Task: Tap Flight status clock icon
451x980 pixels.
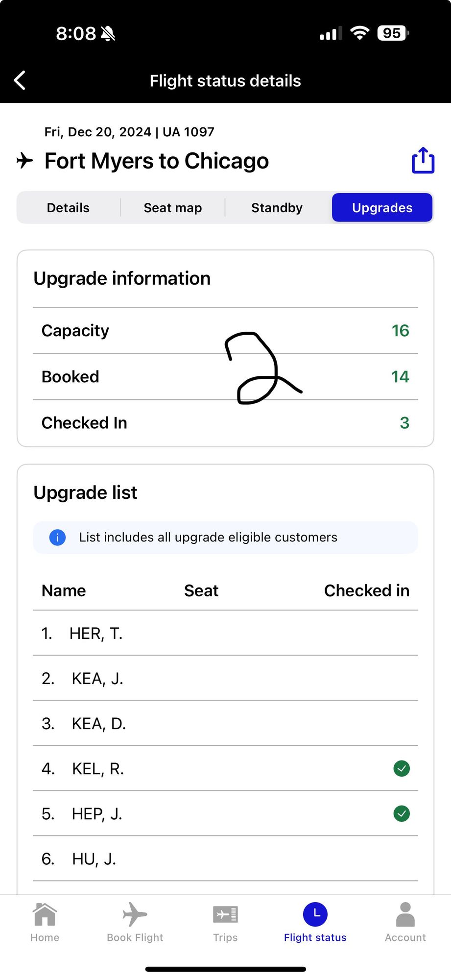Action: pos(315,914)
